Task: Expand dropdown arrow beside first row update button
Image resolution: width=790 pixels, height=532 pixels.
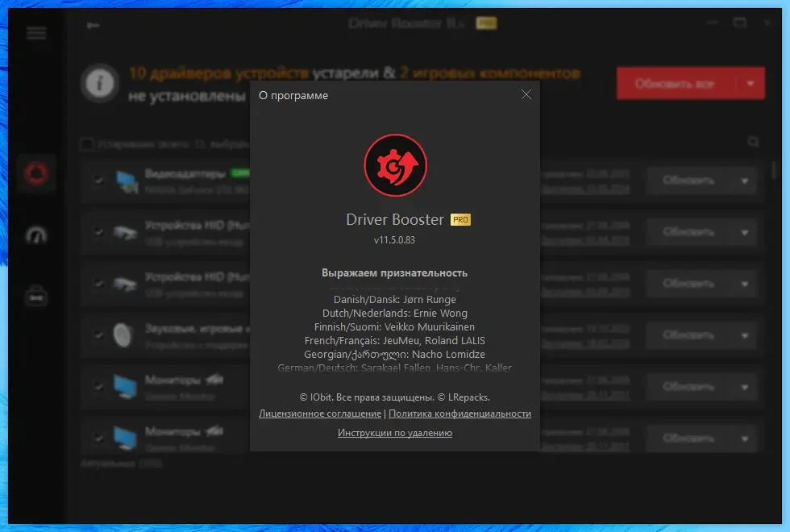Action: [745, 181]
